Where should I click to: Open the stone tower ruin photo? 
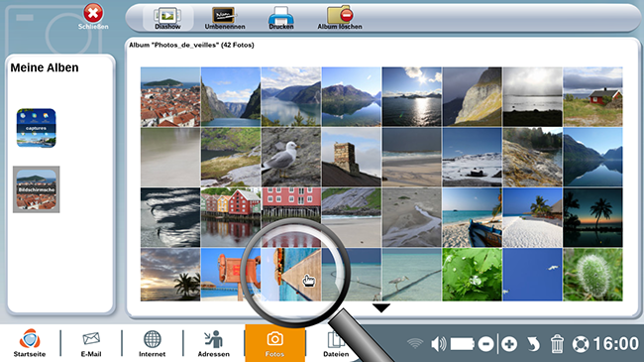point(351,157)
